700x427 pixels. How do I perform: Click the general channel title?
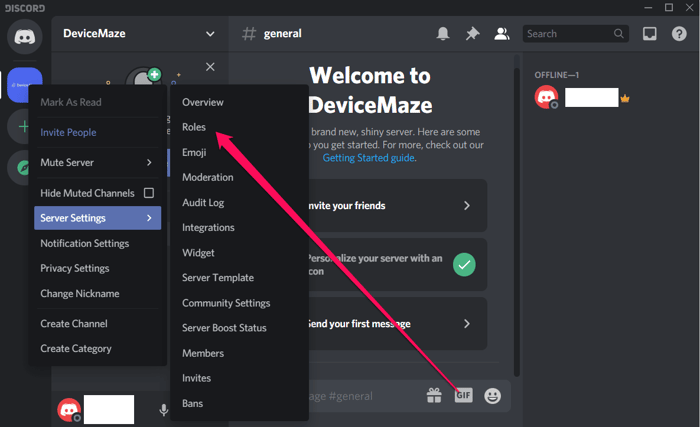pyautogui.click(x=282, y=33)
